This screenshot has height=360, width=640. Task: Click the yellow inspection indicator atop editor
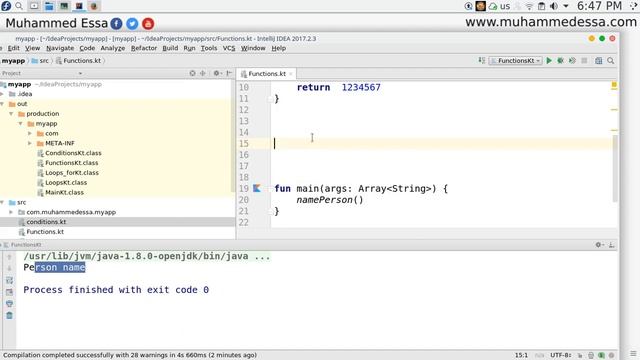pos(614,85)
